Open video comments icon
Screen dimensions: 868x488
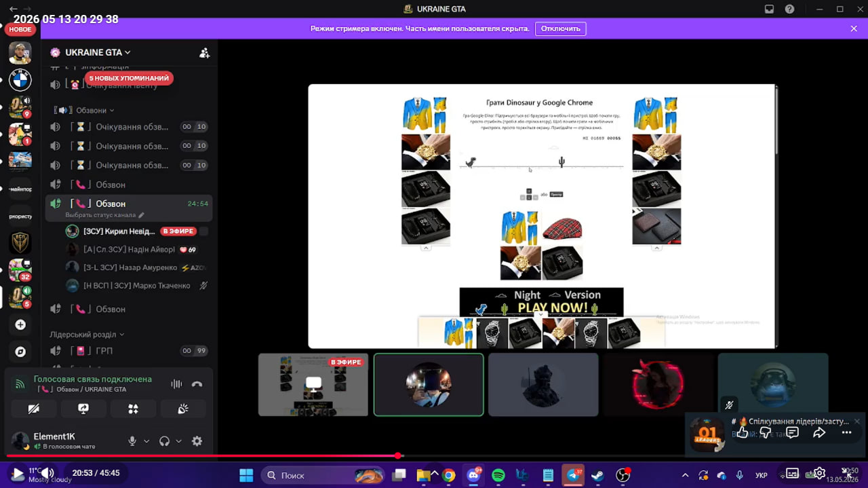(792, 432)
